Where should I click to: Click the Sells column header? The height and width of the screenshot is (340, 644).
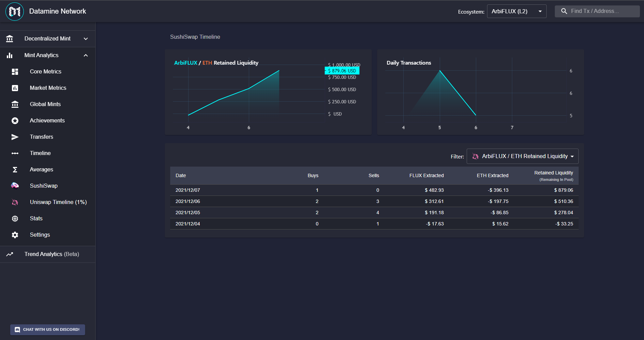(x=374, y=176)
